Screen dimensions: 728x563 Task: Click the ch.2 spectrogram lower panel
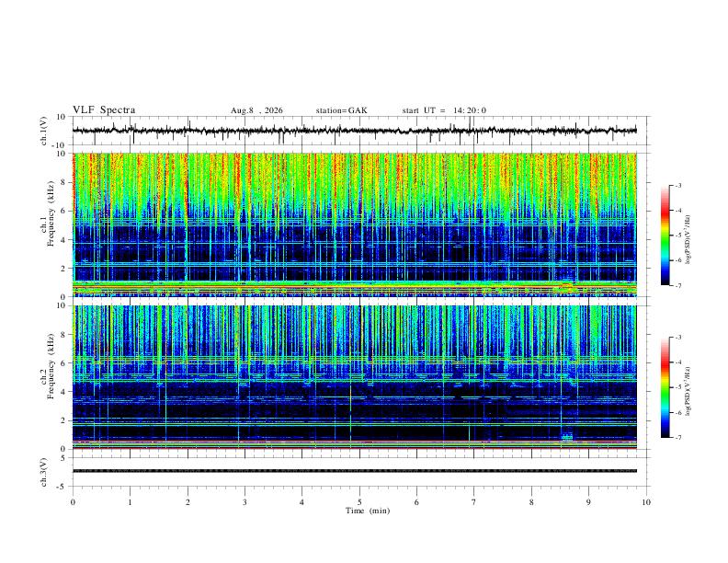point(355,377)
